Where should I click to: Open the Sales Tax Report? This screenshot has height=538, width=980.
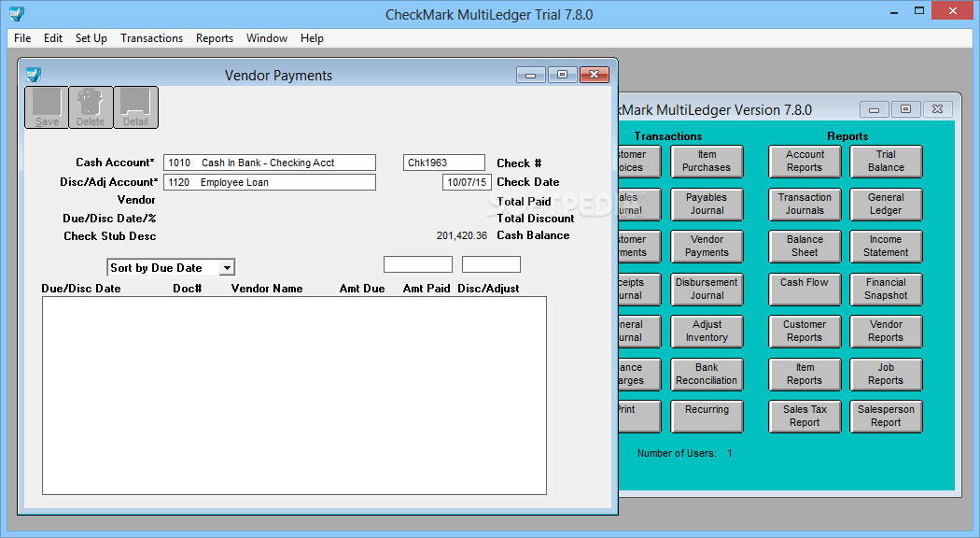click(805, 417)
